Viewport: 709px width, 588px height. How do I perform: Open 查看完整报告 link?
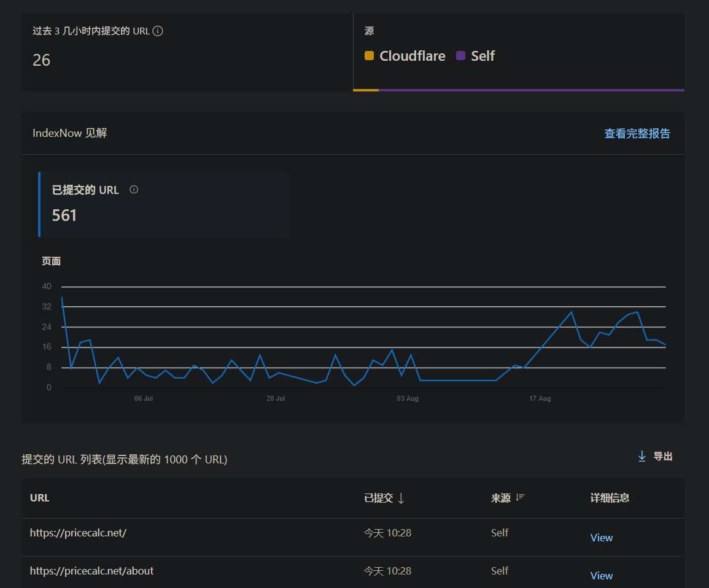pos(637,134)
